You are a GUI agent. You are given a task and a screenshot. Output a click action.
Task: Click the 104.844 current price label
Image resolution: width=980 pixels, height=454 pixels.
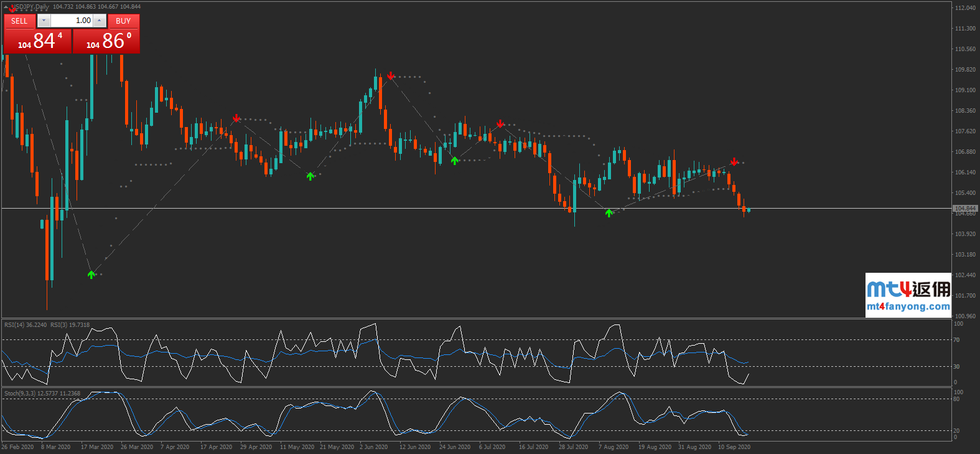(x=965, y=208)
